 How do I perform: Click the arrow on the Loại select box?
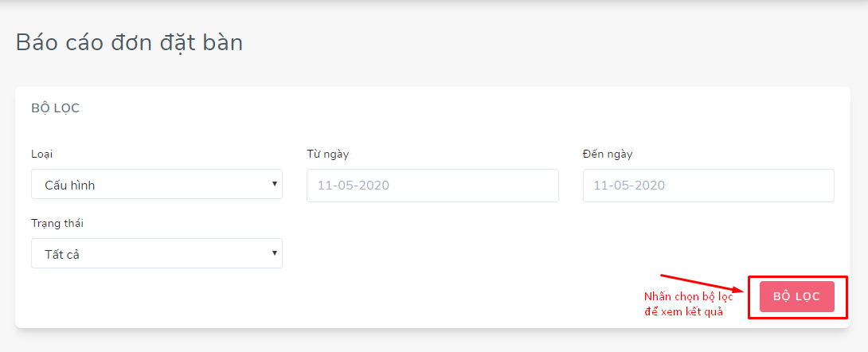(275, 183)
